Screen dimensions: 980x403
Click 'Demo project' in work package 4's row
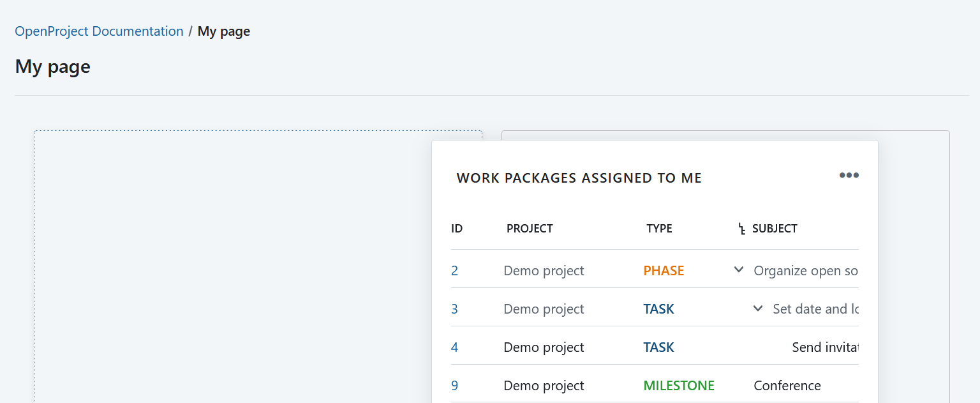pos(544,347)
